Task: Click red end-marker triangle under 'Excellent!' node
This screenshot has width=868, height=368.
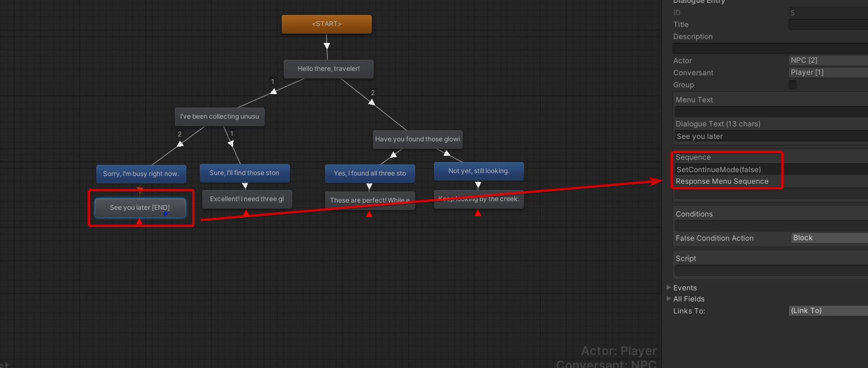Action: click(x=246, y=213)
